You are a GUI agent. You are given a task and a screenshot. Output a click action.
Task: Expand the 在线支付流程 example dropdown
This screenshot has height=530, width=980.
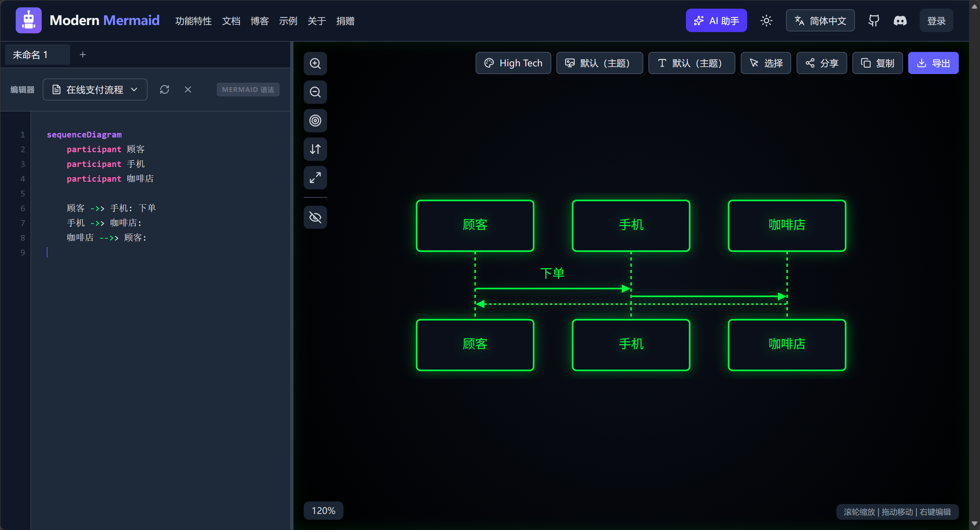95,90
